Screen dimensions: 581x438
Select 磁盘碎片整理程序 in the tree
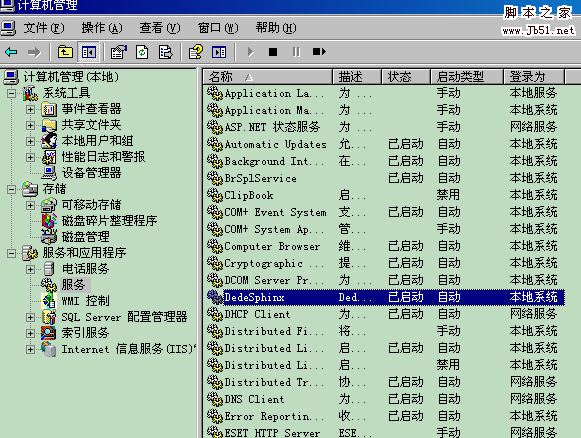click(x=109, y=221)
